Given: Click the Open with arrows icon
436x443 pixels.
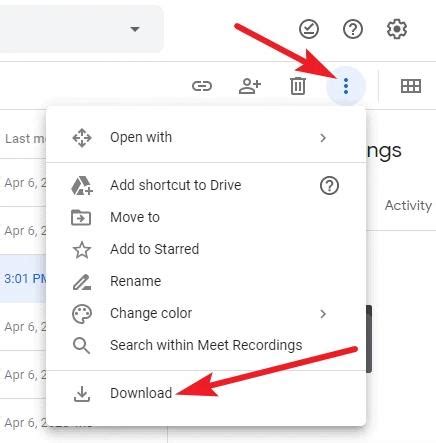Looking at the screenshot, I should [82, 138].
